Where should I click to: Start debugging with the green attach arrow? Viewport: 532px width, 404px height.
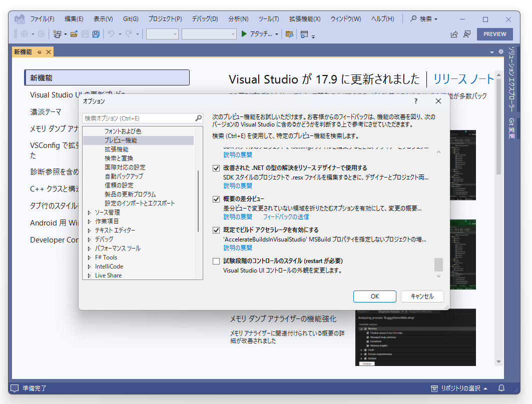[x=244, y=34]
